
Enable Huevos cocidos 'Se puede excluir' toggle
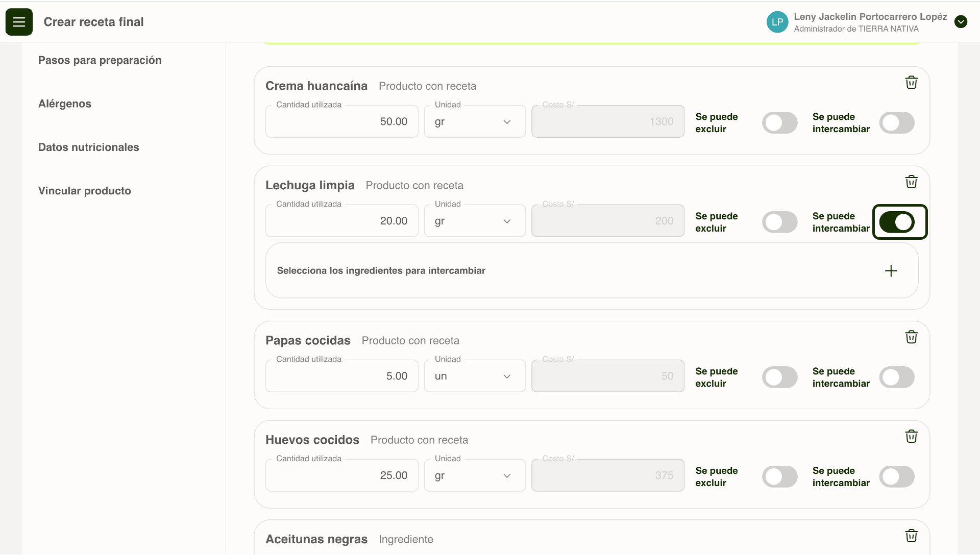[779, 477]
